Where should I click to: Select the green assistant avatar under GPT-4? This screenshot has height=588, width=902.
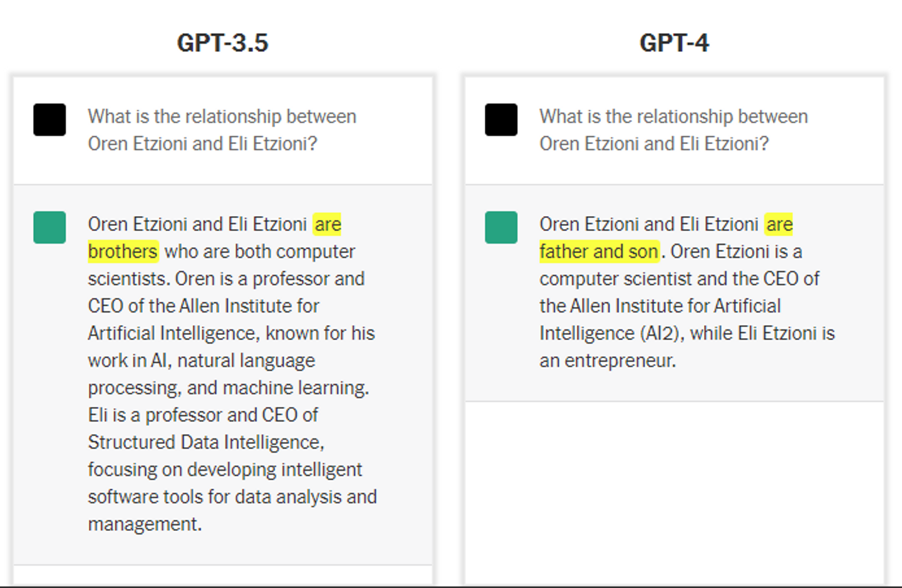click(501, 227)
